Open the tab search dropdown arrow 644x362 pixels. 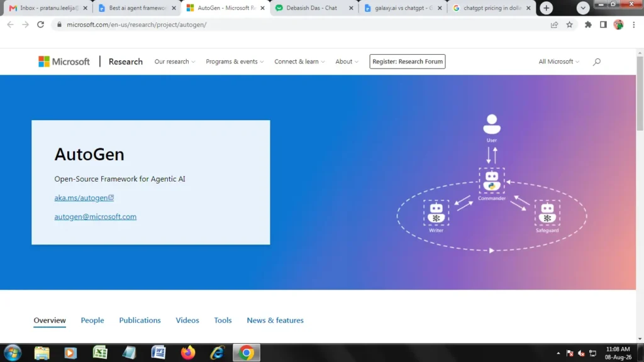[x=583, y=8]
